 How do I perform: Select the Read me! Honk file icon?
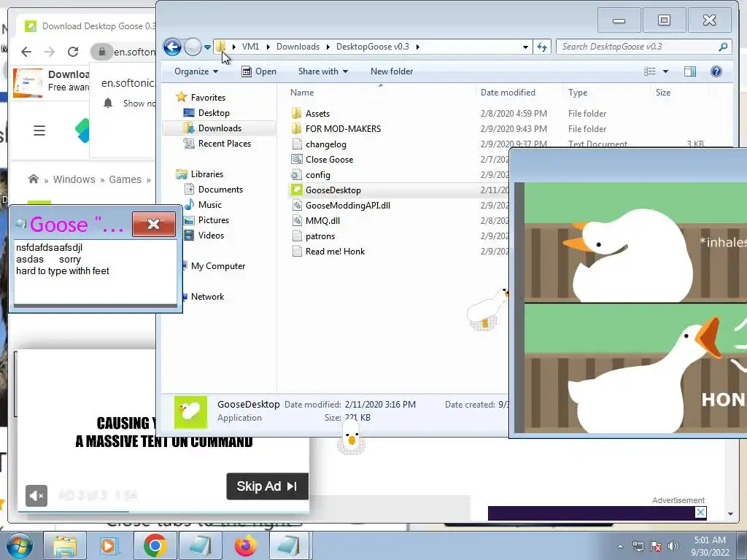click(x=297, y=251)
